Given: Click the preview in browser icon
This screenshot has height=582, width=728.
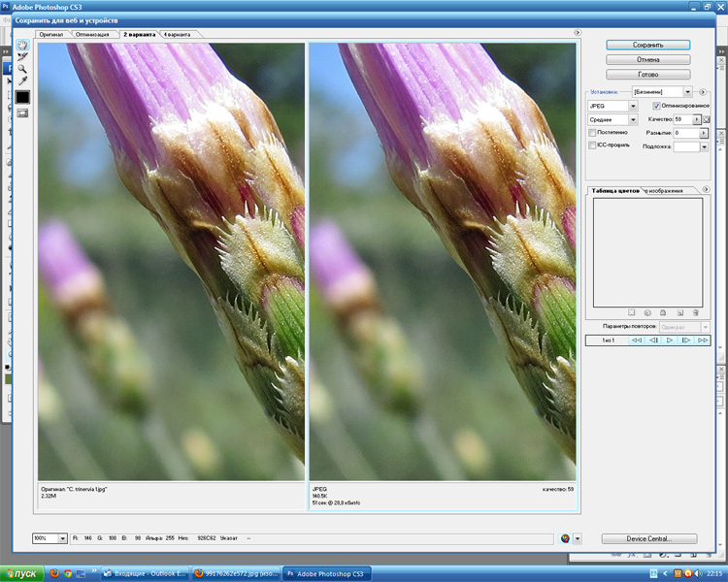Looking at the screenshot, I should (x=566, y=538).
